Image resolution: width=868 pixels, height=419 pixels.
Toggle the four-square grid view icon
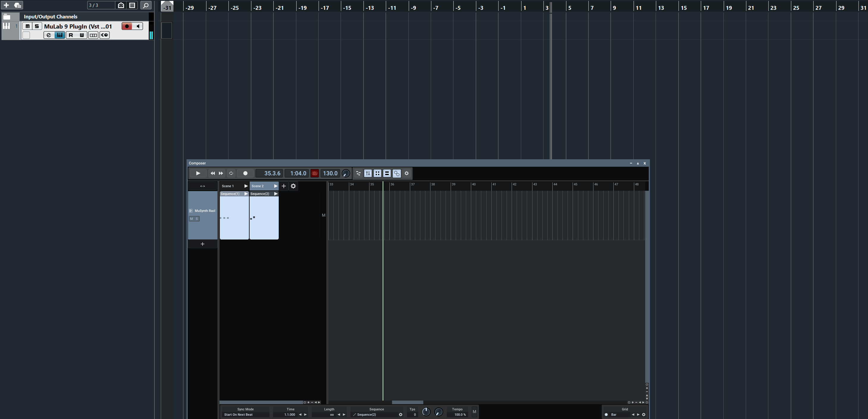click(x=377, y=173)
